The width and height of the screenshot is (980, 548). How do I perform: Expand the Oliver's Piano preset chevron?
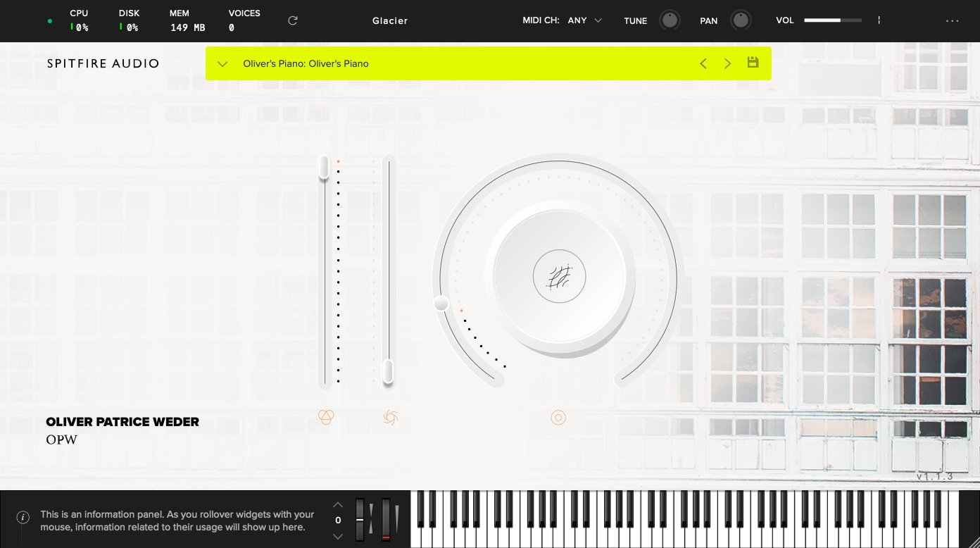pos(222,63)
